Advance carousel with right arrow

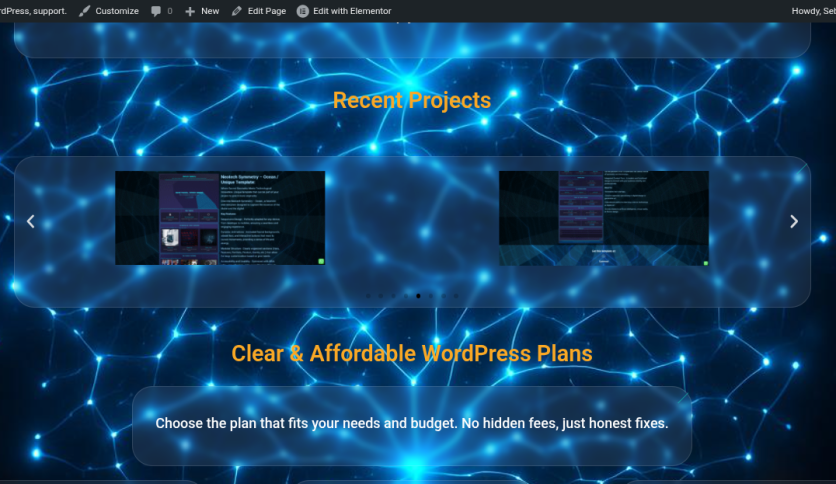coord(794,221)
